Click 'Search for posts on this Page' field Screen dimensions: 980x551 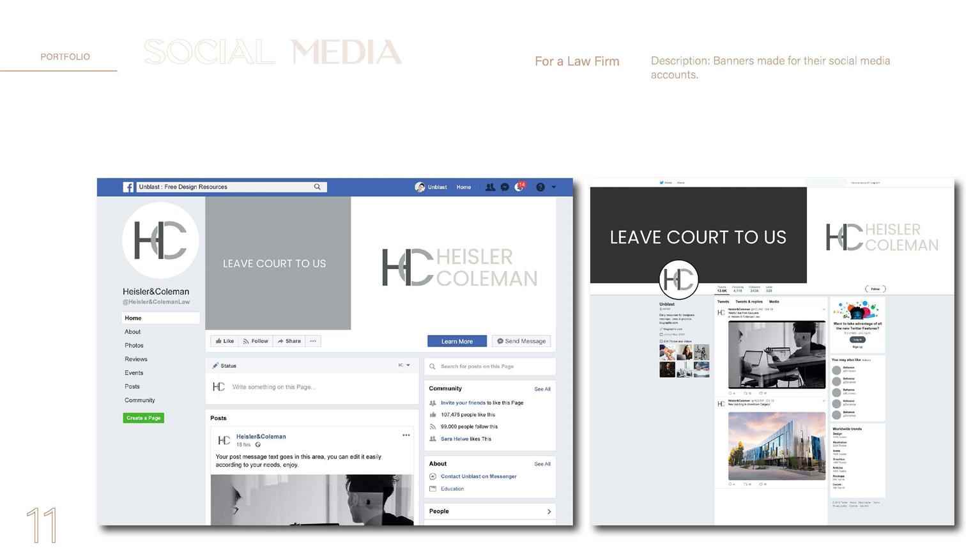click(x=490, y=366)
